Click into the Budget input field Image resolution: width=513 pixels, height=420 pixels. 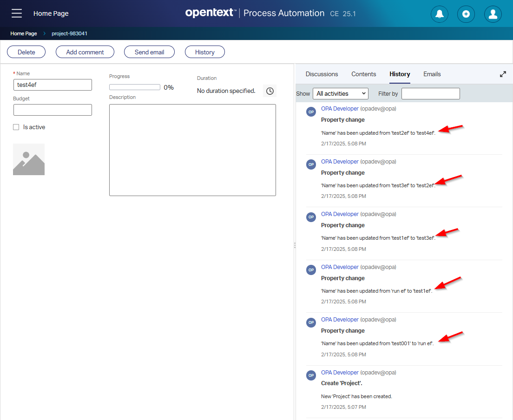point(53,110)
